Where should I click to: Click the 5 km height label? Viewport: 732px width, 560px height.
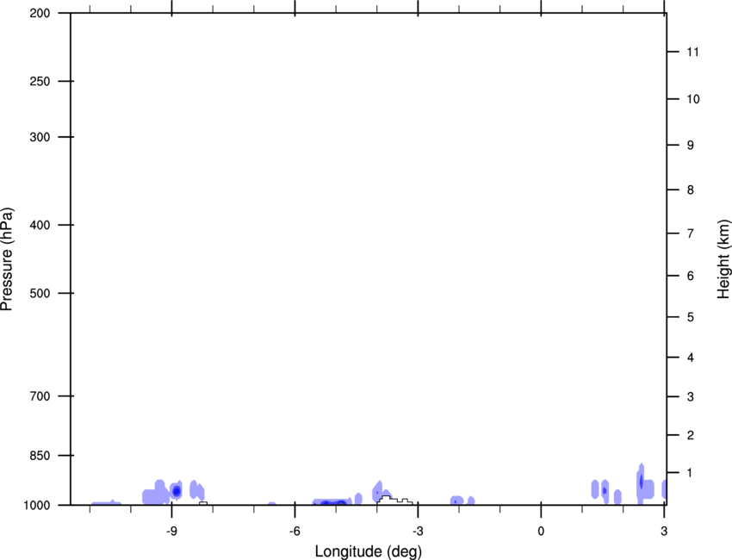point(691,317)
